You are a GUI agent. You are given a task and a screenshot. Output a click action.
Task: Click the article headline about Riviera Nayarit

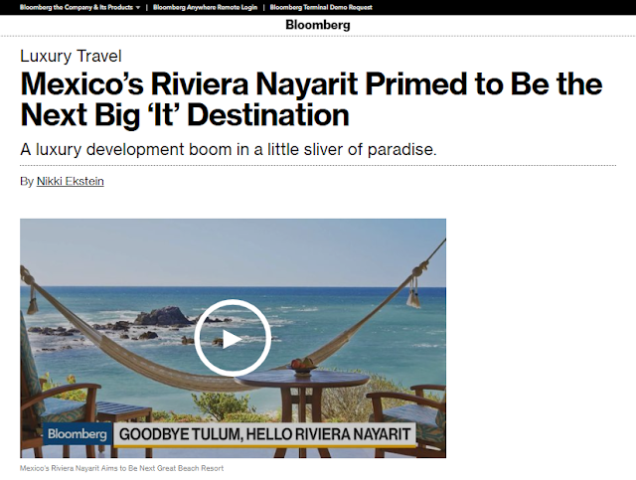coord(311,99)
